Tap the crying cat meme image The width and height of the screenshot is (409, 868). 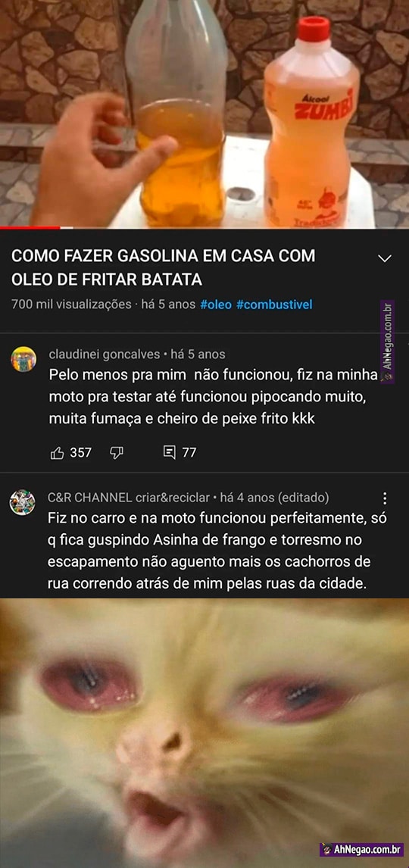[x=204, y=733]
